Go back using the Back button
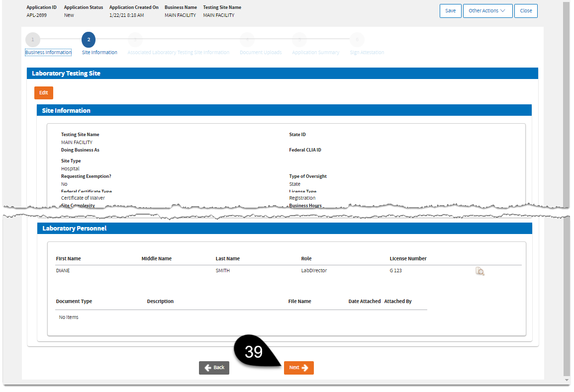 click(214, 368)
